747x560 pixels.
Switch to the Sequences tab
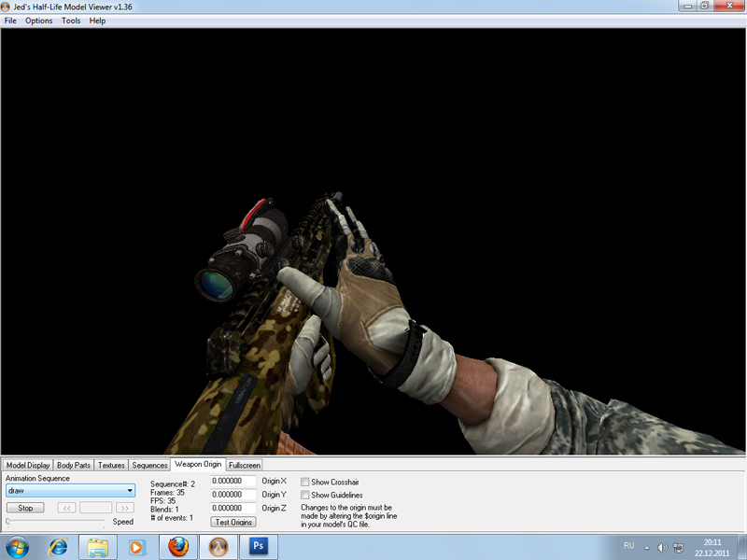tap(149, 465)
